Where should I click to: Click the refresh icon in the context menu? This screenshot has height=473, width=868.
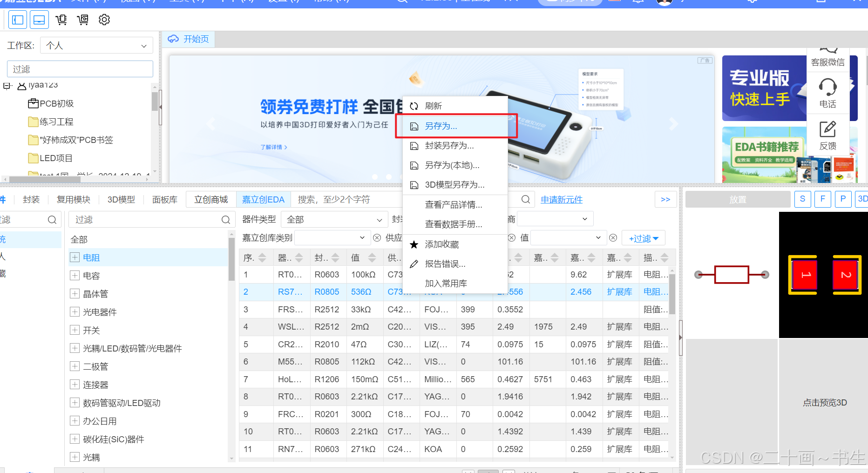414,106
